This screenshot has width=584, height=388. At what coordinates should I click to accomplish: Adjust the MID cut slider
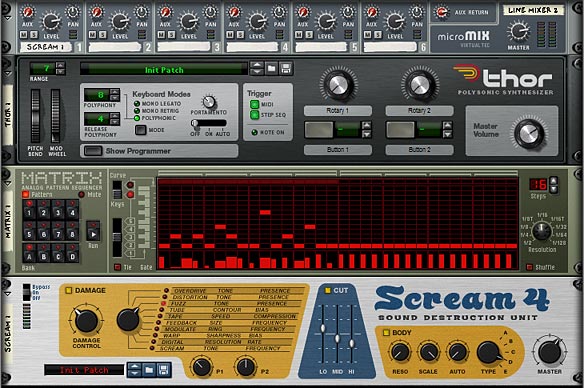(337, 338)
